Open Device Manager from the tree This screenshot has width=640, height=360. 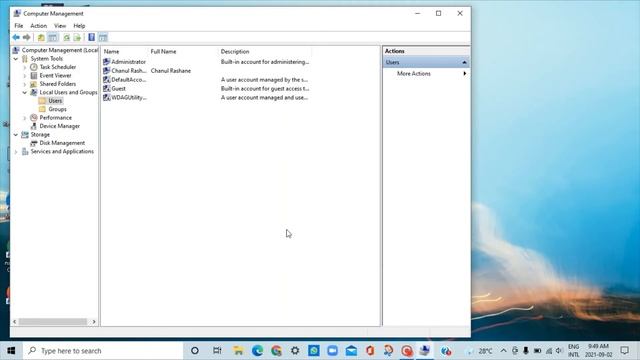pos(60,126)
